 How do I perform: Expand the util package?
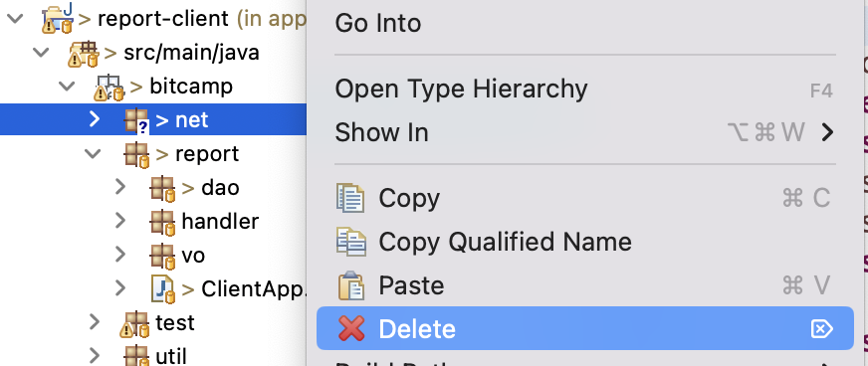click(95, 355)
